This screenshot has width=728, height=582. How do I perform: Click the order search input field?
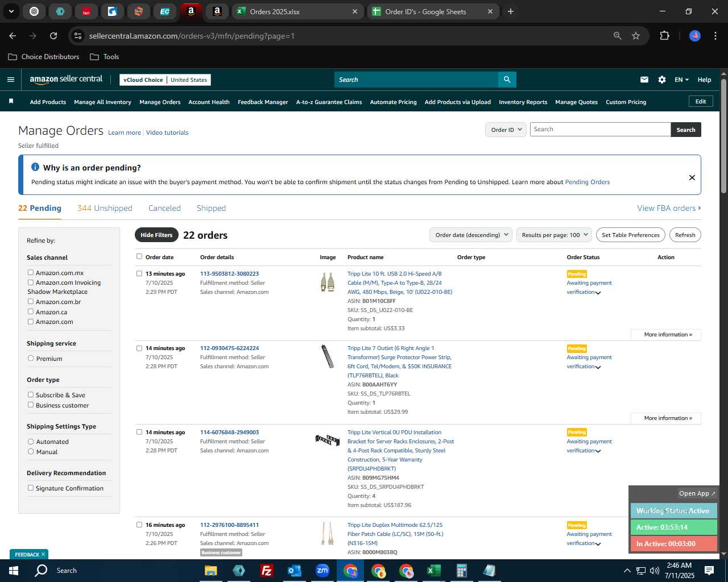[x=600, y=130]
